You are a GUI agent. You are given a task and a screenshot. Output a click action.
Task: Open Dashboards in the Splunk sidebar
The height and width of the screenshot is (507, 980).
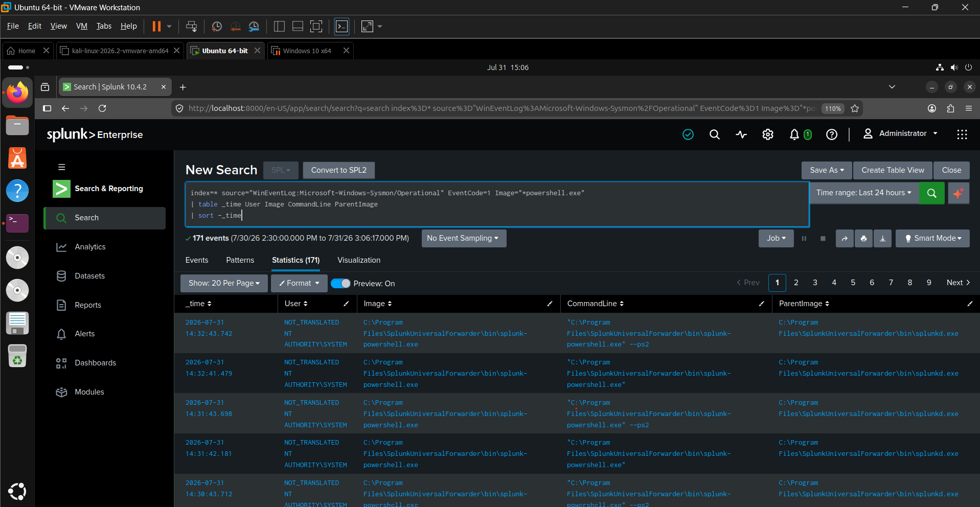tap(104, 363)
